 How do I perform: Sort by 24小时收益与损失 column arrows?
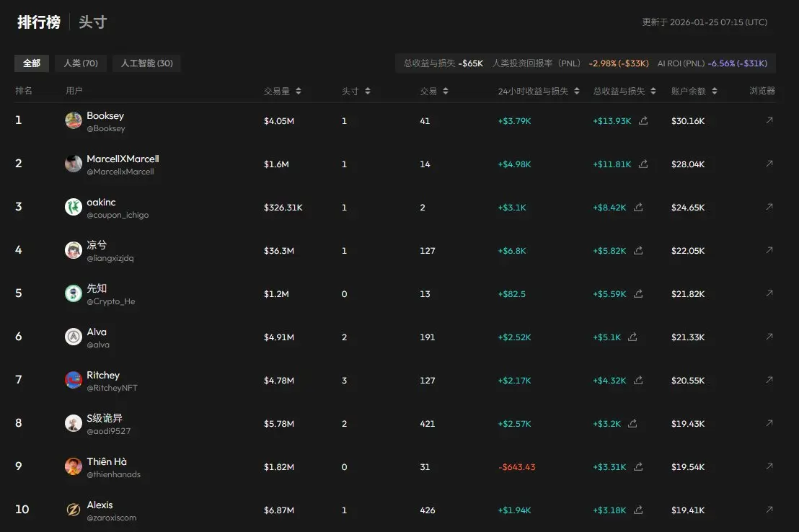[x=576, y=92]
